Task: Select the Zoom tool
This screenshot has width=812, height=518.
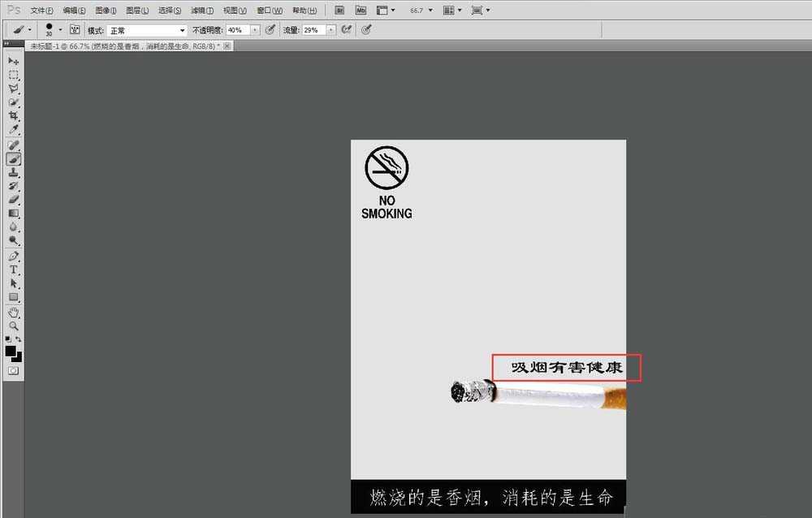Action: (x=12, y=326)
